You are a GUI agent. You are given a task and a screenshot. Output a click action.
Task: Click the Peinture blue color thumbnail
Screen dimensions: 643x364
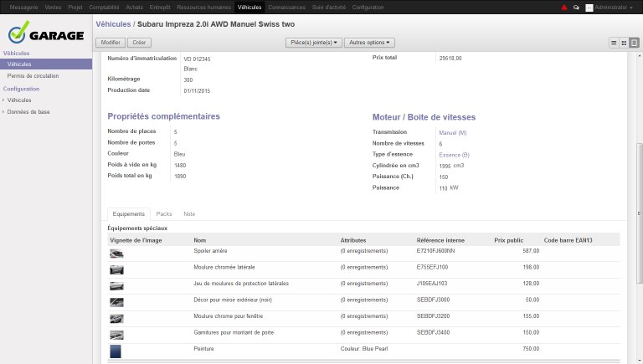tap(116, 349)
